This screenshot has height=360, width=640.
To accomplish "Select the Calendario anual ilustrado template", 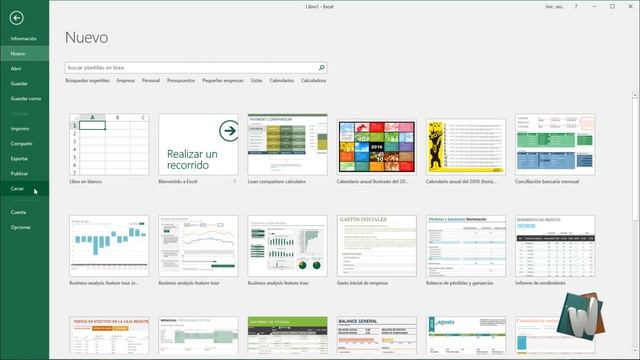I will 377,147.
